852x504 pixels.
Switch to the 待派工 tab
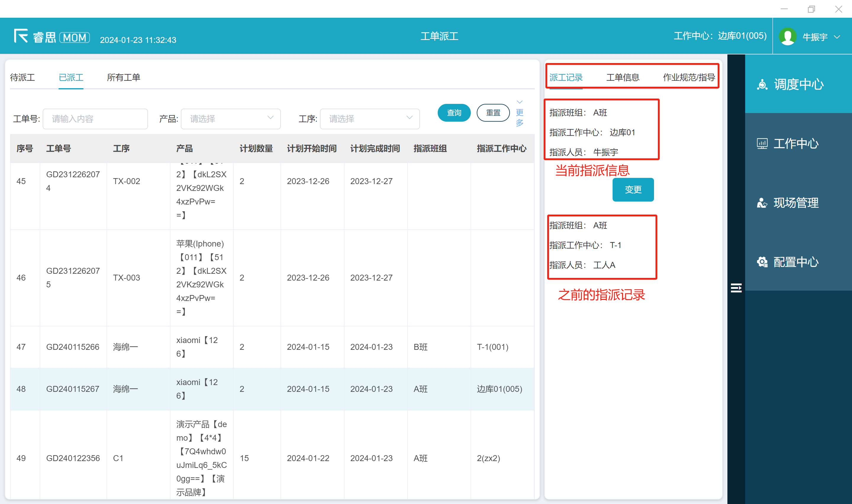[x=22, y=78]
